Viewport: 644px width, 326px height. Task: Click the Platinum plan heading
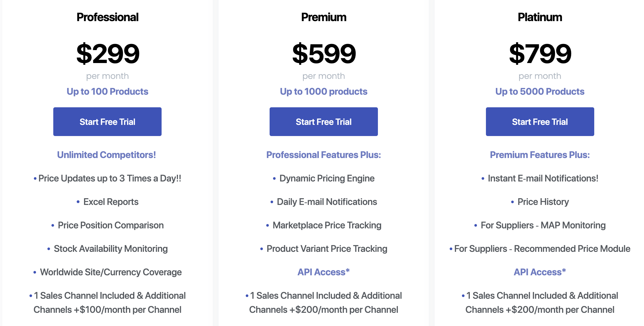tap(540, 17)
